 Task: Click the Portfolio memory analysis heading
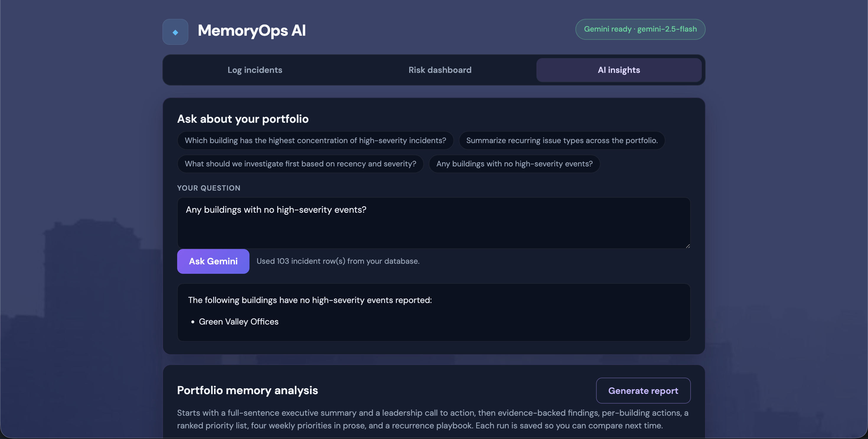[x=247, y=390]
